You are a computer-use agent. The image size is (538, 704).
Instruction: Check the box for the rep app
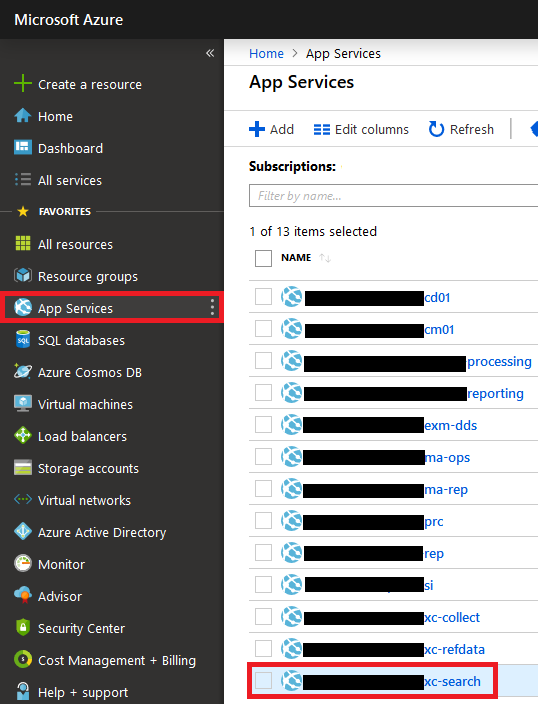(x=263, y=552)
